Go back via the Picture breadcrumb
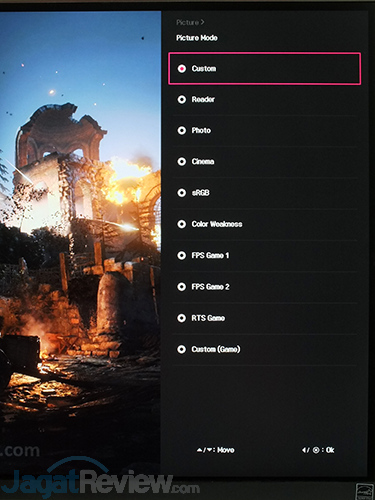This screenshot has width=375, height=500. click(x=187, y=22)
